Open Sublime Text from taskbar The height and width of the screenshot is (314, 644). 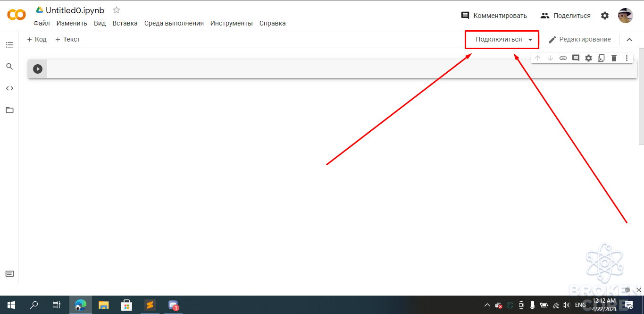150,305
